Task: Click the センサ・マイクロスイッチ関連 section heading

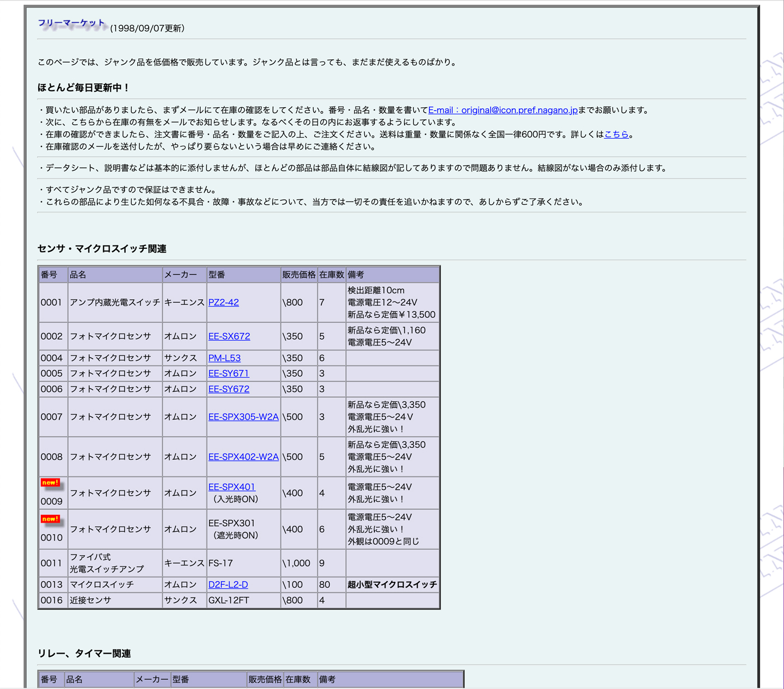Action: tap(102, 249)
